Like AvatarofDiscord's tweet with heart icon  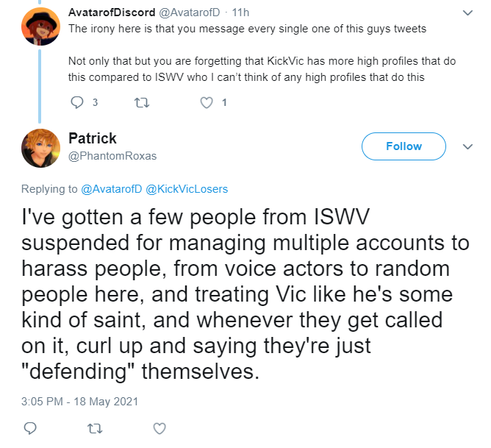pyautogui.click(x=207, y=102)
